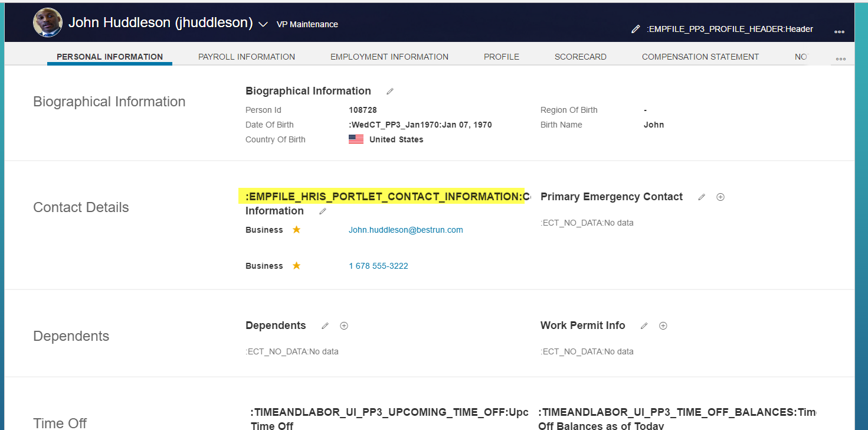Click primary star beside business email

(297, 229)
